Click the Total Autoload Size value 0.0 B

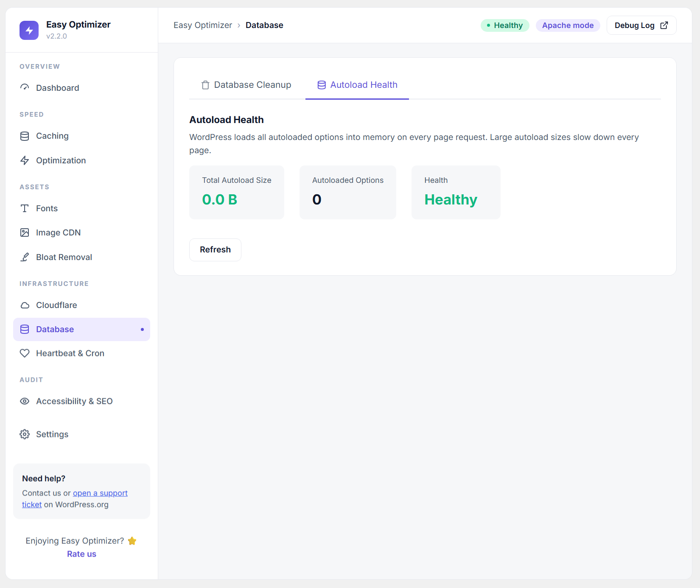tap(220, 199)
